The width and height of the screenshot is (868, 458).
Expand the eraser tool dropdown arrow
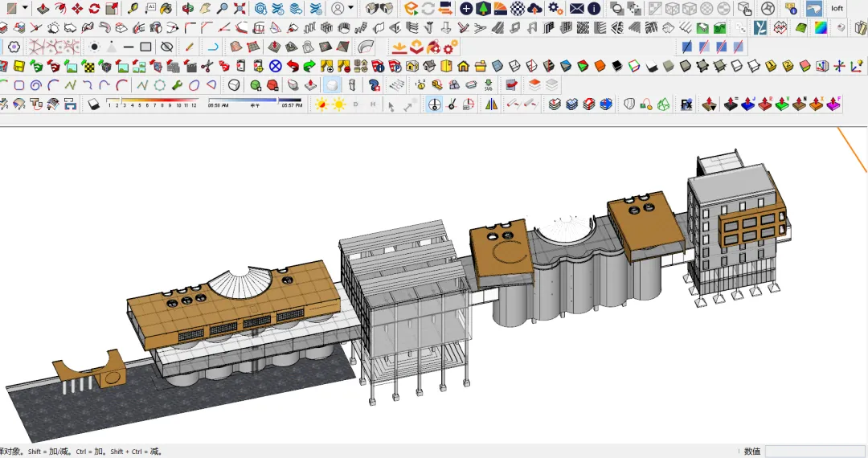pos(25,8)
